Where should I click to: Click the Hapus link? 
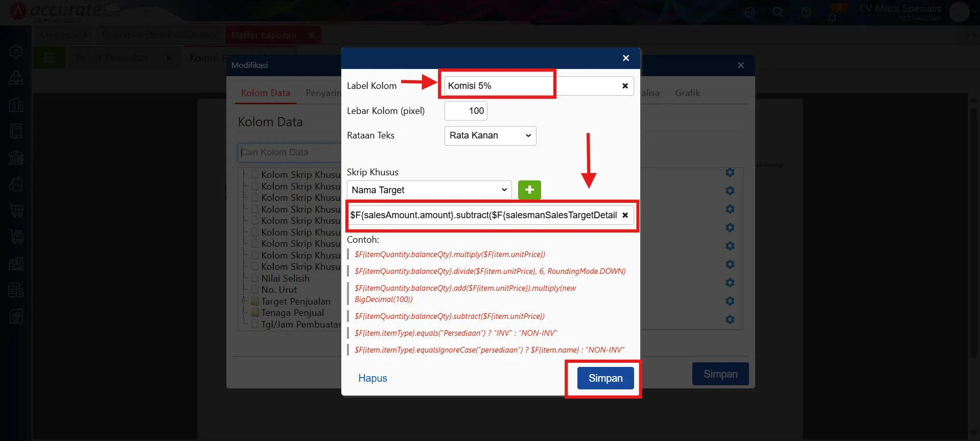(x=372, y=378)
